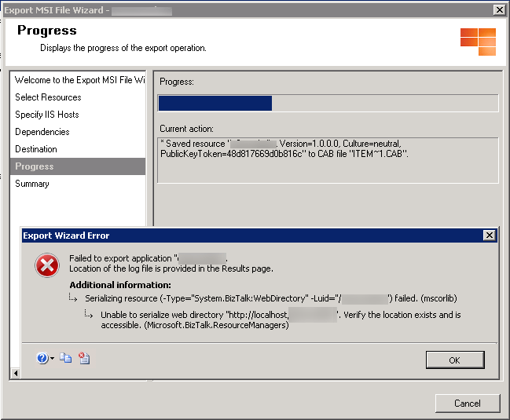Select the Dependencies step
The height and width of the screenshot is (420, 510).
click(x=78, y=132)
